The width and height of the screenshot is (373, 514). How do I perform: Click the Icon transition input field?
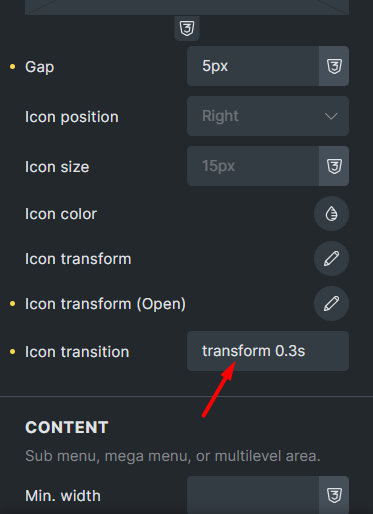tap(268, 351)
